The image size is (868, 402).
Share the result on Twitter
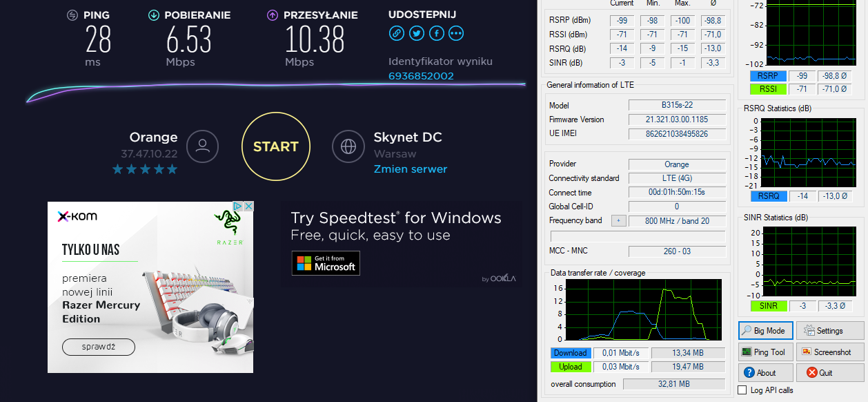416,32
